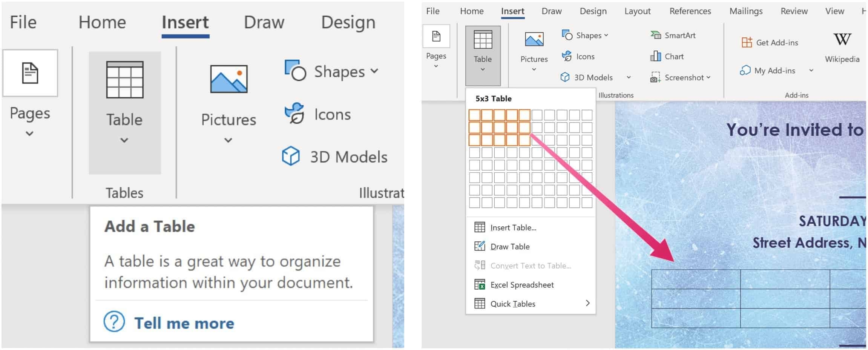Click 3D Models cube icon in left screenshot
The height and width of the screenshot is (350, 868).
[x=291, y=156]
